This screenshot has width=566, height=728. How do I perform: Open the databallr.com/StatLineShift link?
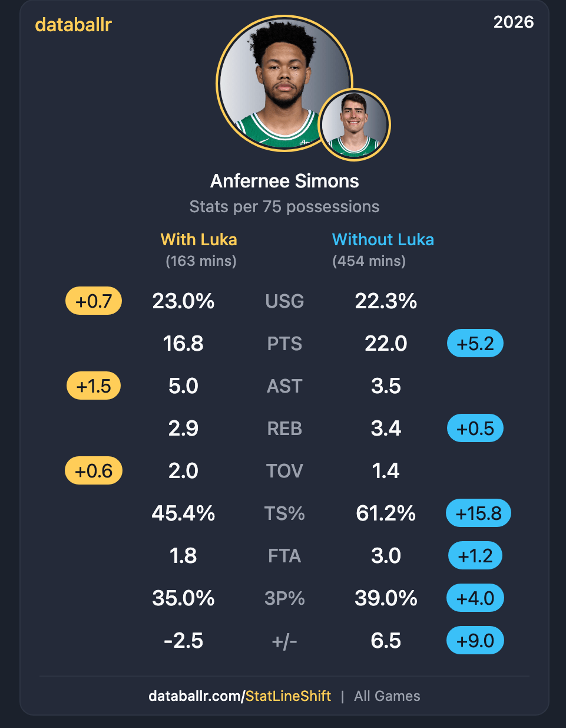pyautogui.click(x=240, y=696)
